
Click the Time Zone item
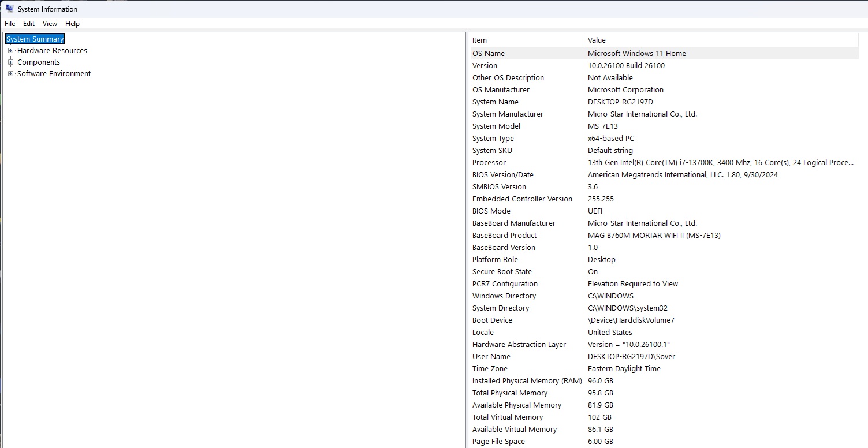(x=490, y=368)
